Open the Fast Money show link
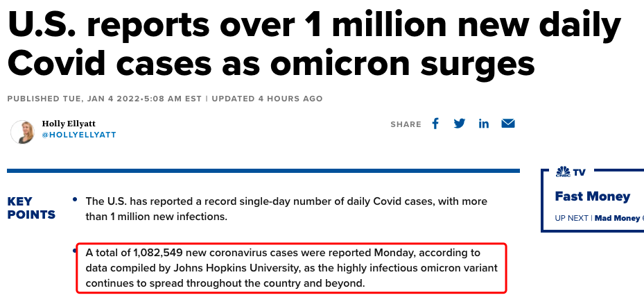 point(592,196)
